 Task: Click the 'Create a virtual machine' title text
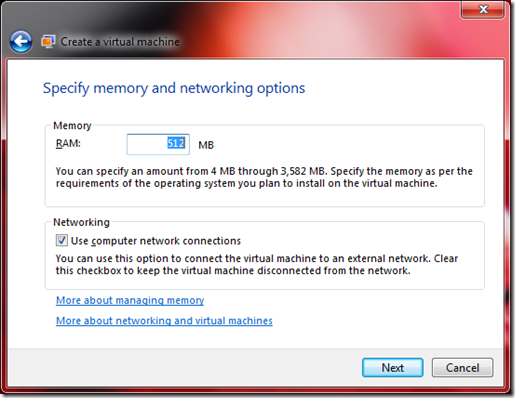[x=120, y=42]
